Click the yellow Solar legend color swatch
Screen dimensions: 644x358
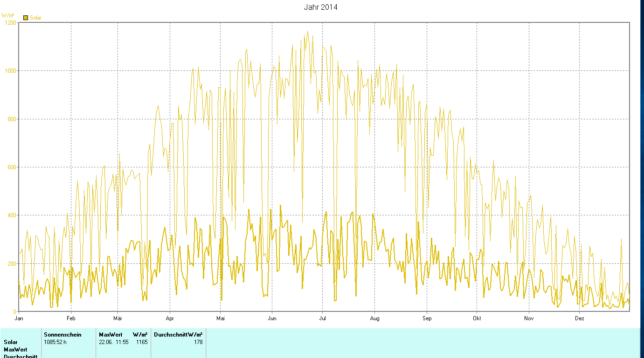click(26, 18)
